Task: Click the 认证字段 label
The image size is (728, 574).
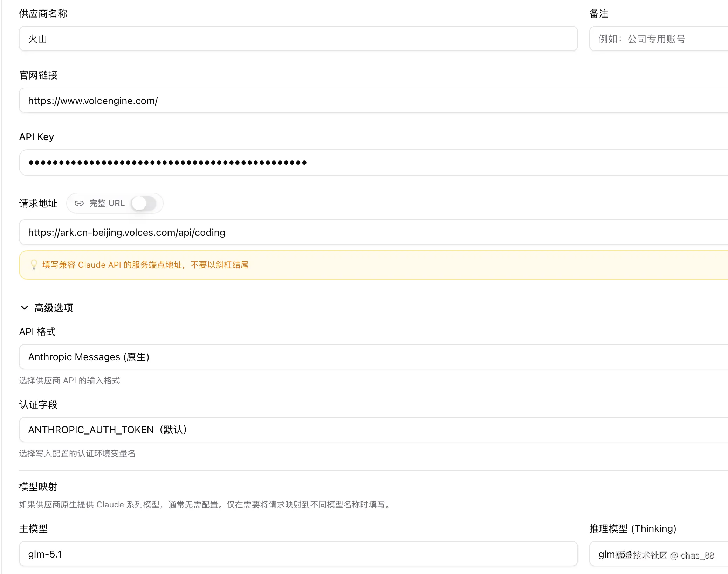Action: (38, 404)
